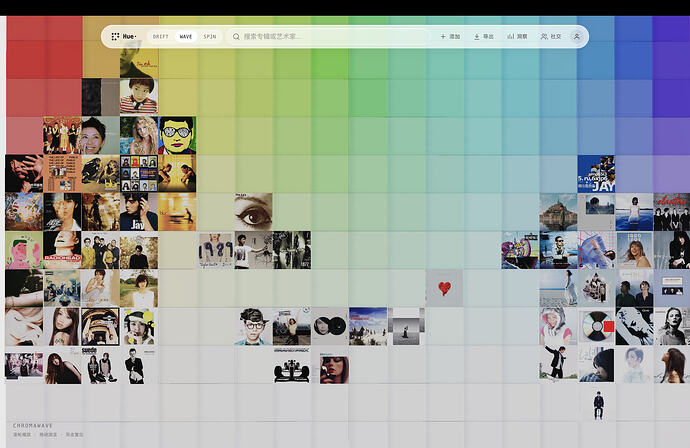Image resolution: width=690 pixels, height=448 pixels.
Task: Select the man in tuxedo monochrome cover
Action: click(x=139, y=365)
